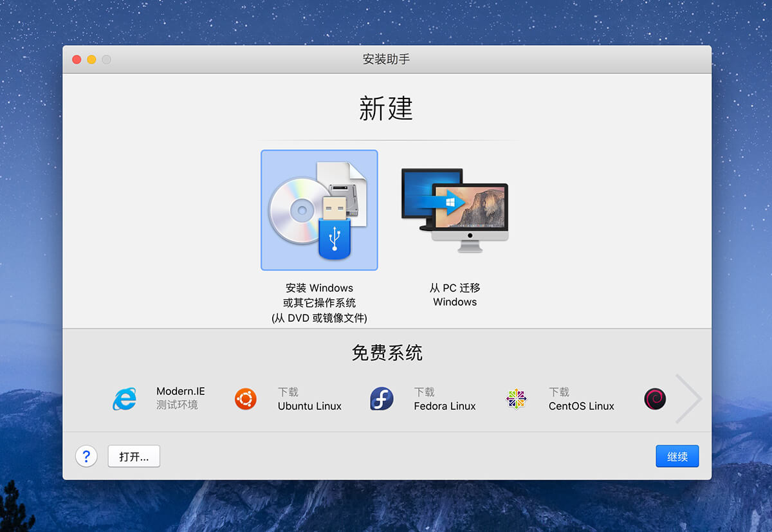Image resolution: width=772 pixels, height=532 pixels.
Task: Click the blue 继续 button
Action: tap(677, 456)
